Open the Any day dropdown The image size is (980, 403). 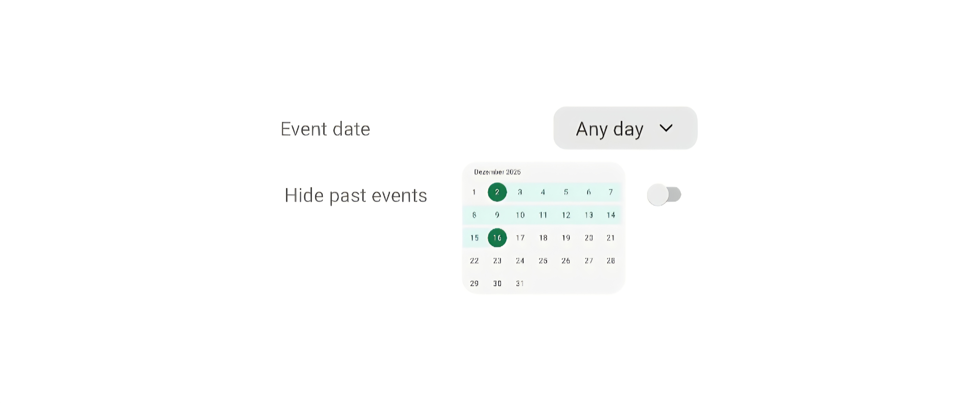point(625,128)
